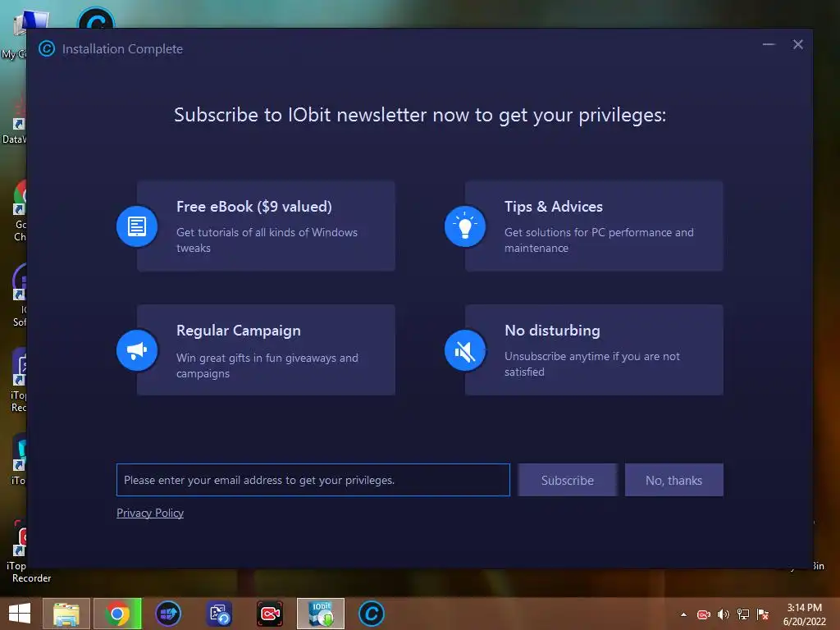Open the Privacy Policy link
The width and height of the screenshot is (840, 630).
(150, 513)
